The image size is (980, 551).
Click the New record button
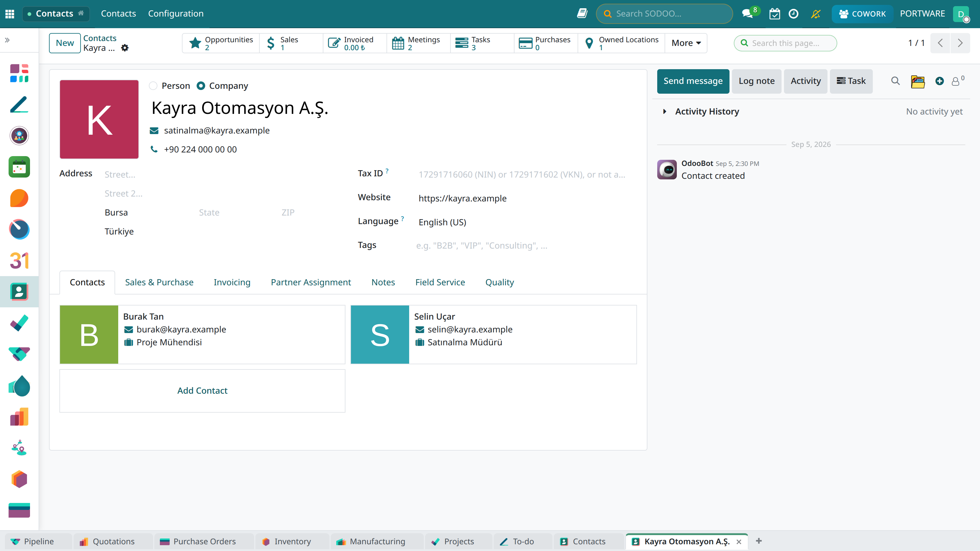(65, 43)
